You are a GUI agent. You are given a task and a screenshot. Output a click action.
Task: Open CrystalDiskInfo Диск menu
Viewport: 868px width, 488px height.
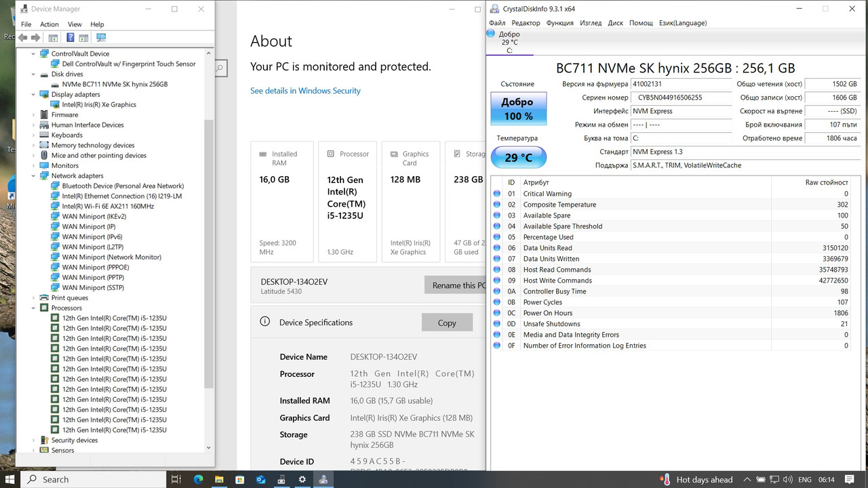pyautogui.click(x=615, y=22)
